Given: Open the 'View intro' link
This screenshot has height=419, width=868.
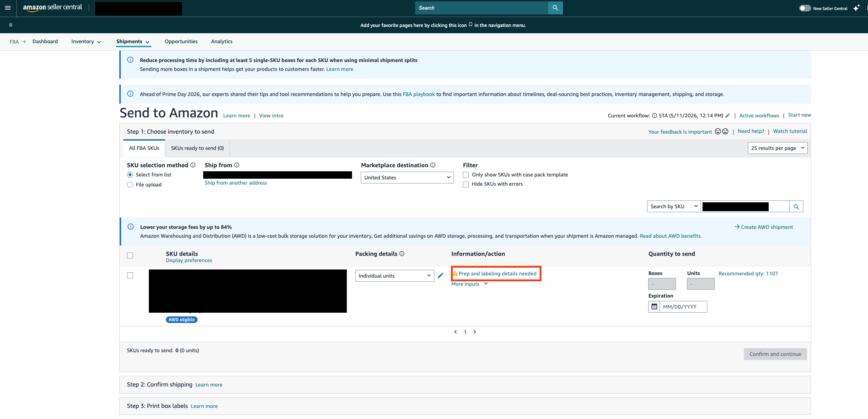Looking at the screenshot, I should point(271,116).
